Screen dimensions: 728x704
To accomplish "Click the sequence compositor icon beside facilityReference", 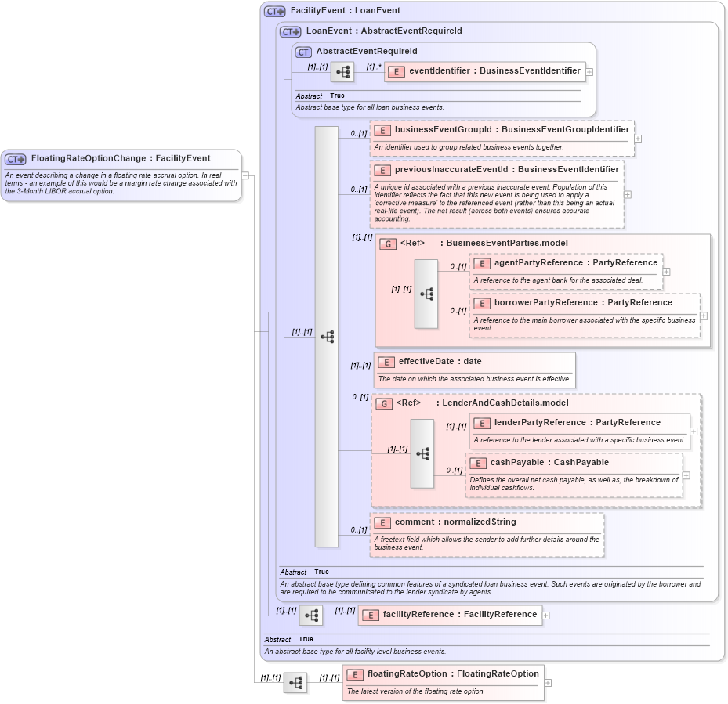I will (312, 615).
